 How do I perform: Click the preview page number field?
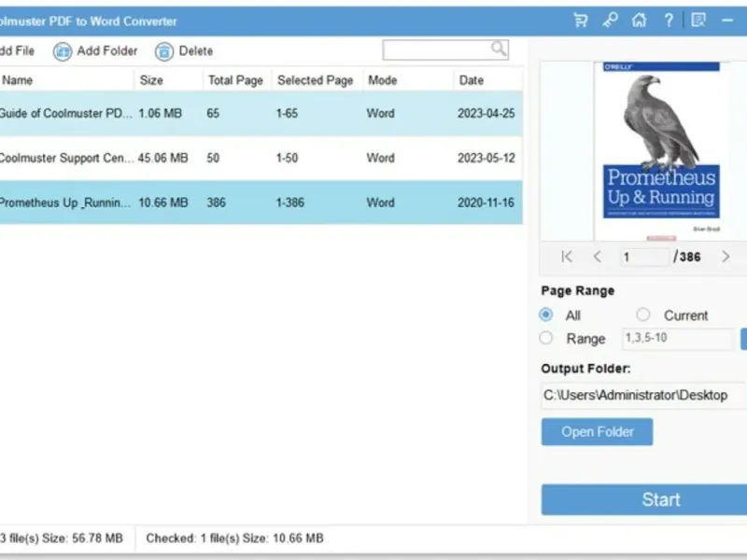(x=645, y=258)
